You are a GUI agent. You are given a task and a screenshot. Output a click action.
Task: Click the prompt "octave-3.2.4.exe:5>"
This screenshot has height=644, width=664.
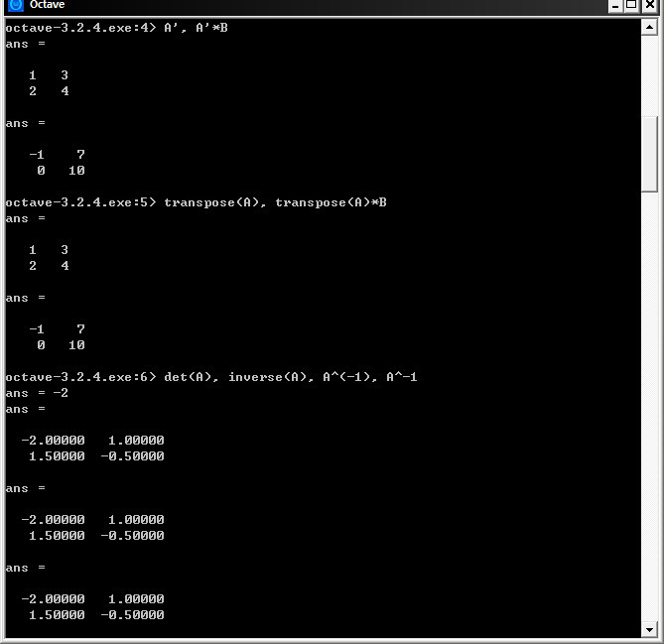(x=80, y=202)
